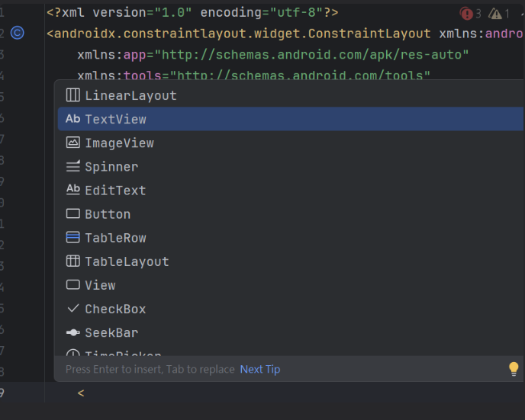Click the LinearLayout icon in completion list

(x=73, y=95)
